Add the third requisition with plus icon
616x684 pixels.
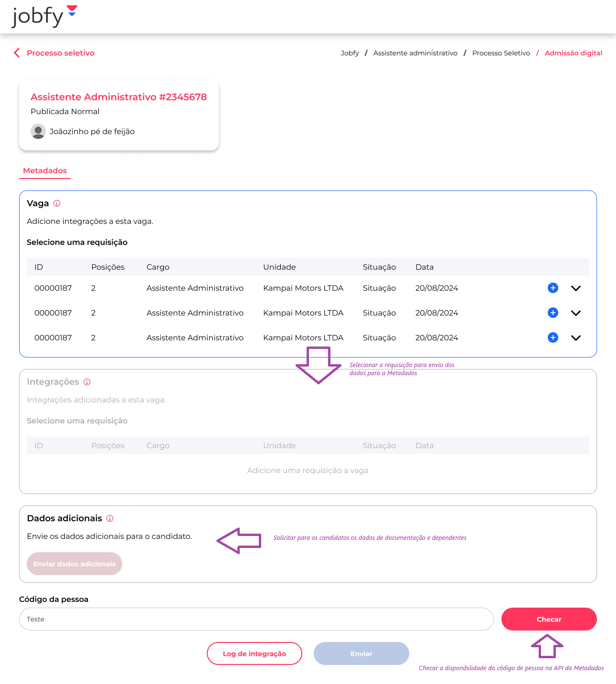coord(552,337)
